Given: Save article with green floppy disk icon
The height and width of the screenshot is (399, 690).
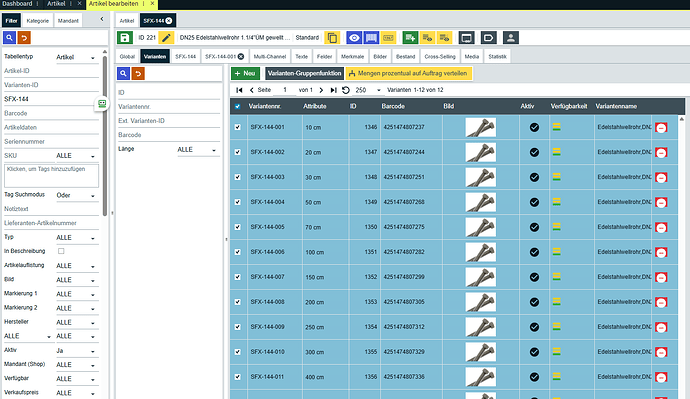Looking at the screenshot, I should (x=125, y=38).
